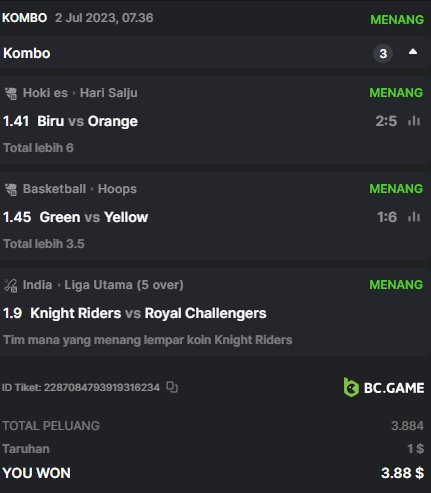Image resolution: width=431 pixels, height=493 pixels.
Task: Collapse the Kombo section arrow
Action: [413, 52]
